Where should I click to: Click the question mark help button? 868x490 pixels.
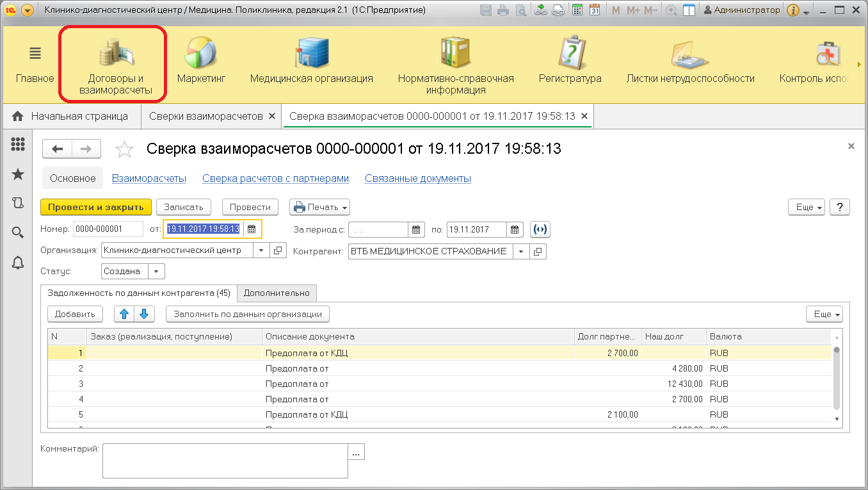tap(839, 208)
